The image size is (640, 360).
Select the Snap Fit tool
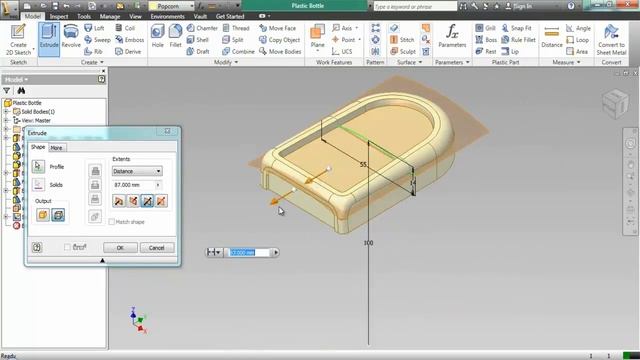point(517,28)
